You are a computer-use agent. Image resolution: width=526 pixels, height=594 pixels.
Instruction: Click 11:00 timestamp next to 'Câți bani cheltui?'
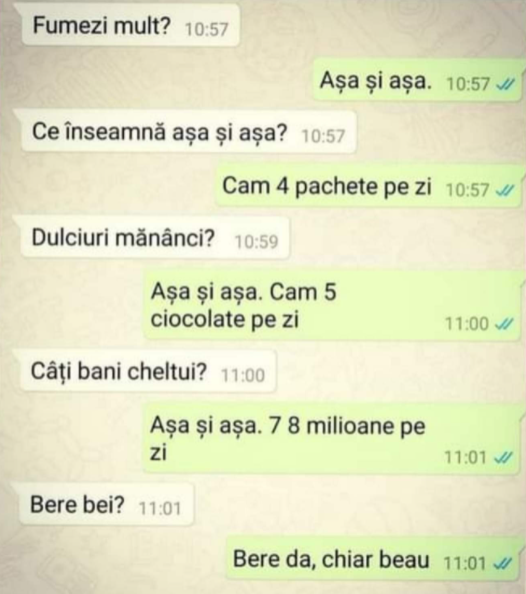tap(243, 375)
